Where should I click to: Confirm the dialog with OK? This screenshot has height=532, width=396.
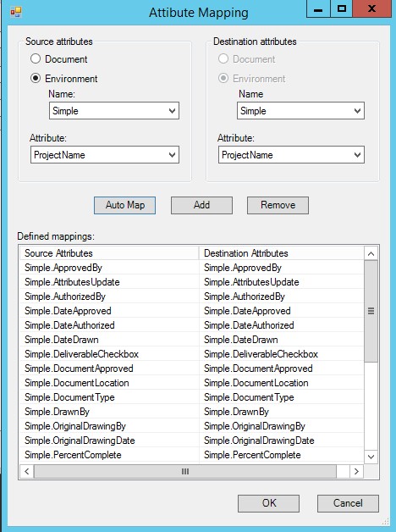pyautogui.click(x=268, y=503)
